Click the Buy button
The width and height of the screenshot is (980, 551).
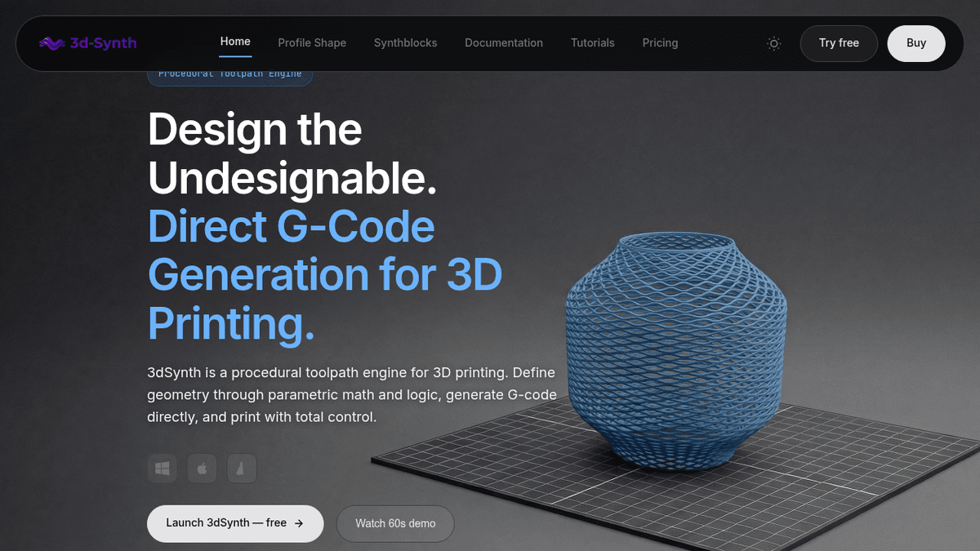pos(916,43)
